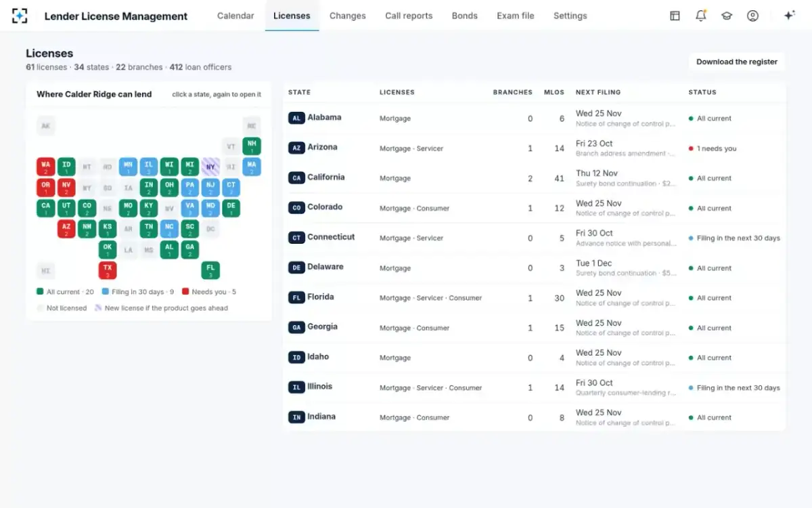The height and width of the screenshot is (508, 812).
Task: Click the STATUS column header
Action: [702, 92]
